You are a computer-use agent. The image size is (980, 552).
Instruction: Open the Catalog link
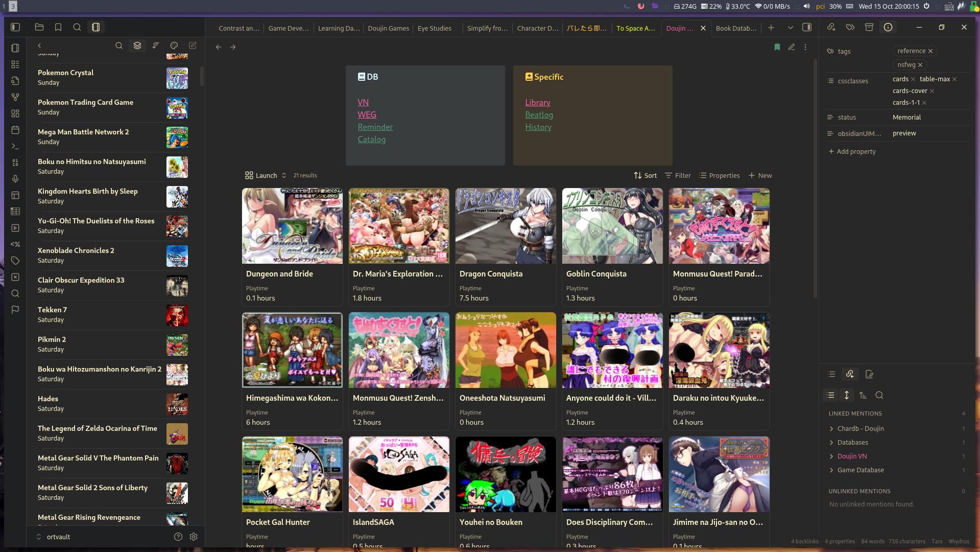371,140
